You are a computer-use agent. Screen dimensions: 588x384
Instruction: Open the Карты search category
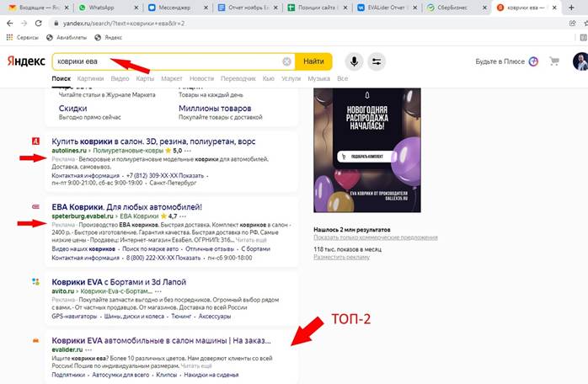[145, 78]
